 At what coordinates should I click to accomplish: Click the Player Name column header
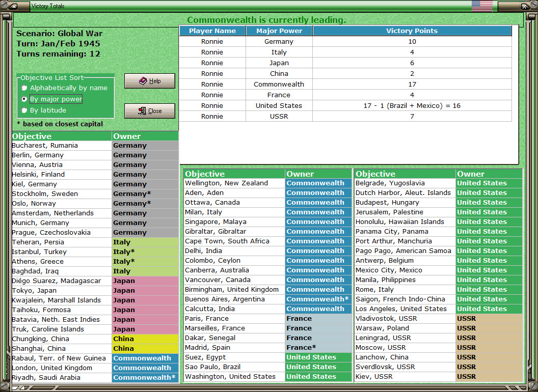pos(212,31)
